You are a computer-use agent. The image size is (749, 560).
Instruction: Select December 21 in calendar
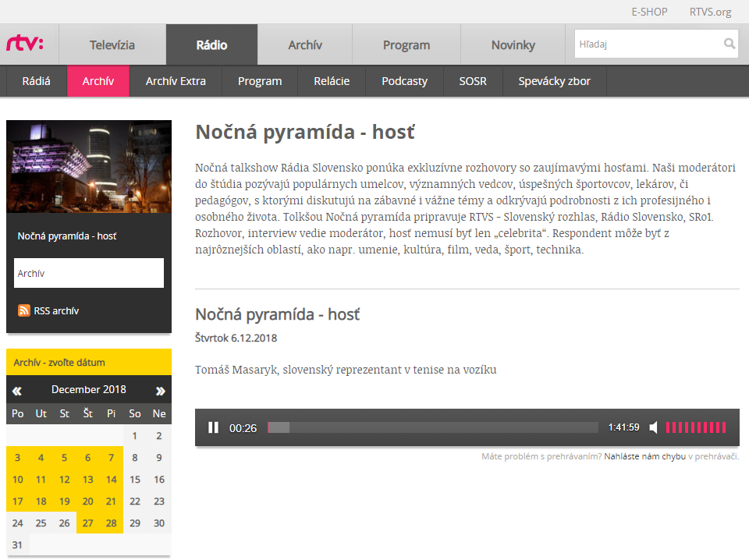pyautogui.click(x=112, y=502)
